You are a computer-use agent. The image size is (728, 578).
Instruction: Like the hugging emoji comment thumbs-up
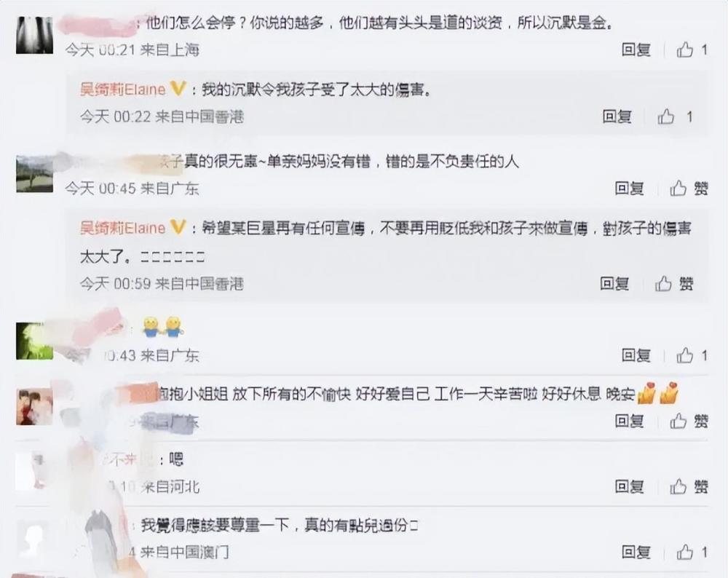[685, 356]
